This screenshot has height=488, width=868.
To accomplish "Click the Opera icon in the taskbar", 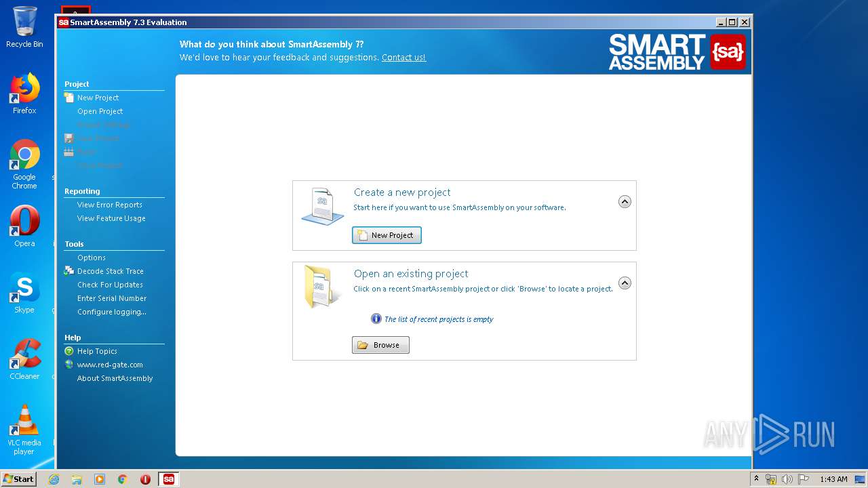I will 145,479.
